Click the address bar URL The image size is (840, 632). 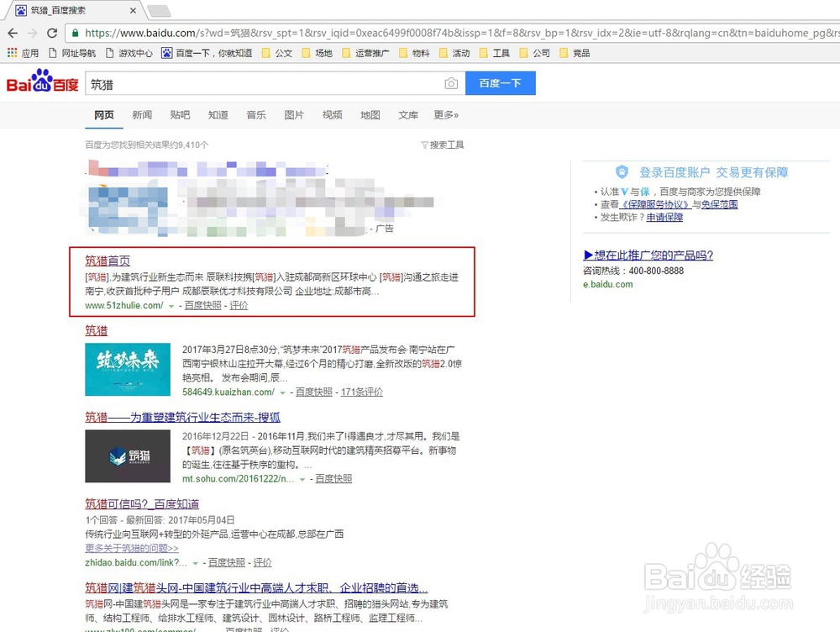click(x=460, y=34)
